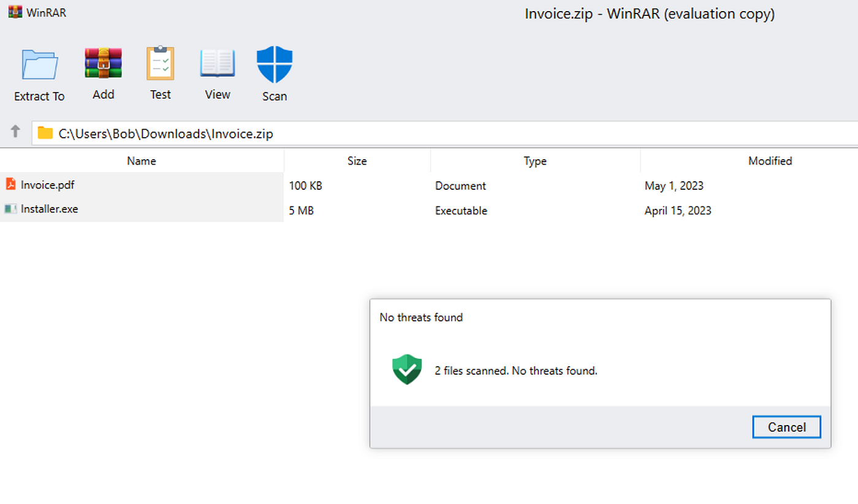Viewport: 858px width, 504px height.
Task: Click the executable icon beside Installer.exe
Action: point(11,209)
